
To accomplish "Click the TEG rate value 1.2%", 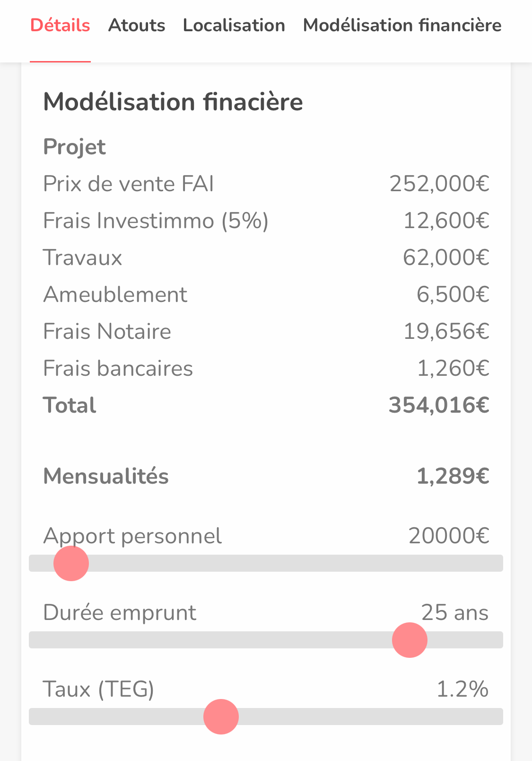I will tap(462, 689).
